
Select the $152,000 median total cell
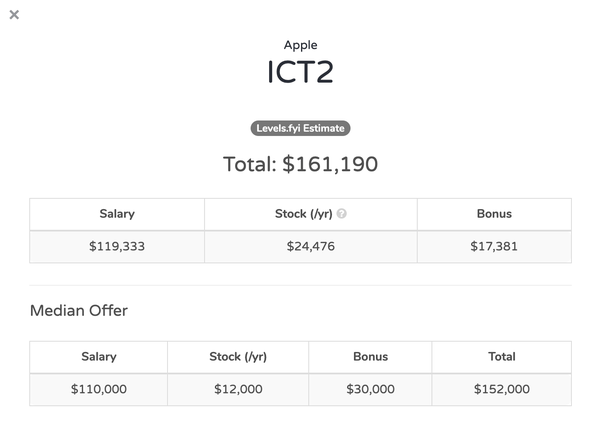502,389
